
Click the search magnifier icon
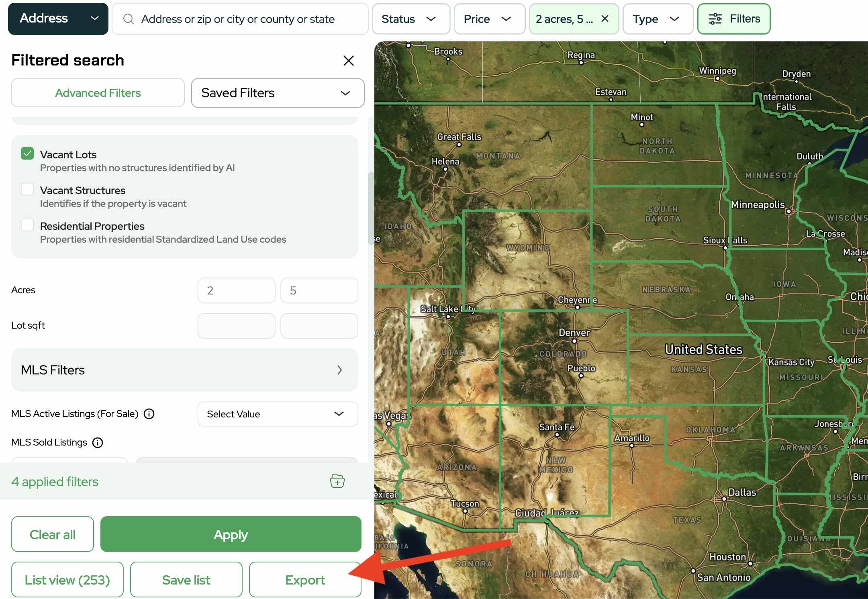(128, 19)
